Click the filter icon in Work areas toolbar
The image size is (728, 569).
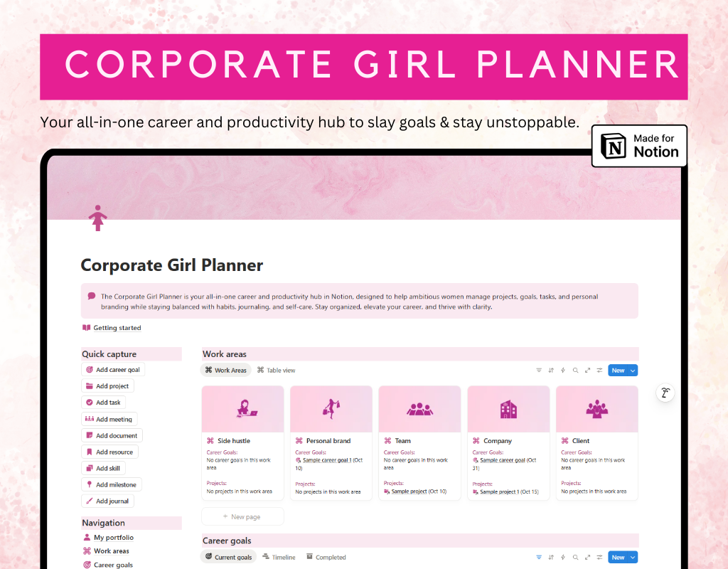pyautogui.click(x=539, y=370)
